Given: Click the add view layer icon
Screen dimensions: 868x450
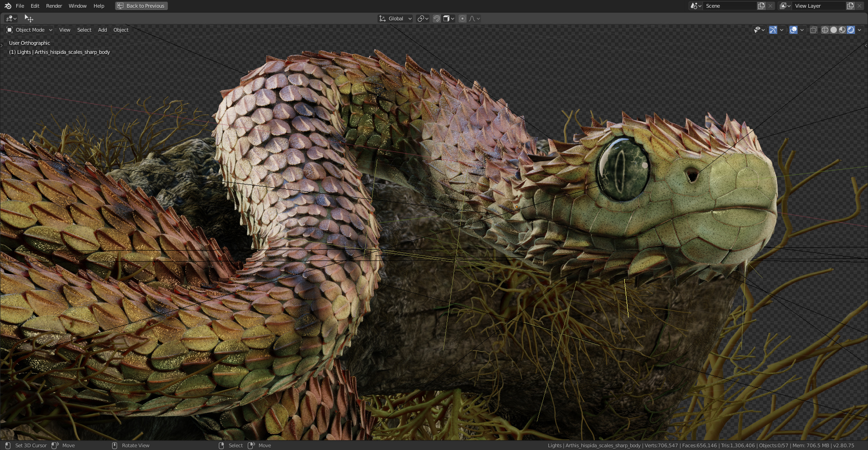Looking at the screenshot, I should [x=850, y=6].
